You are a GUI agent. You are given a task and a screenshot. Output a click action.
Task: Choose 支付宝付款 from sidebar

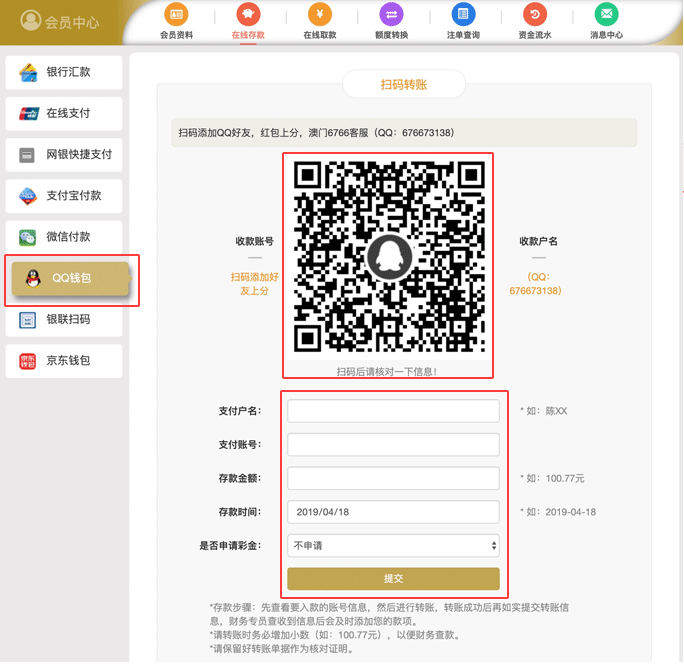click(x=64, y=196)
